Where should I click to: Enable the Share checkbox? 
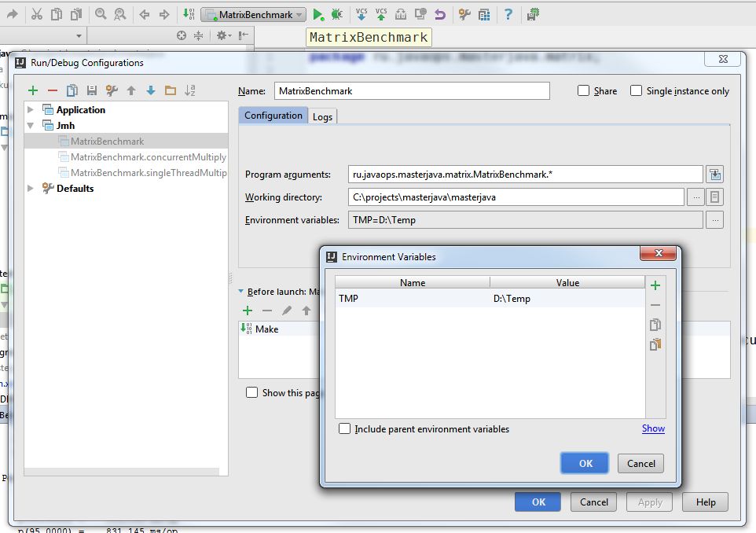[583, 90]
